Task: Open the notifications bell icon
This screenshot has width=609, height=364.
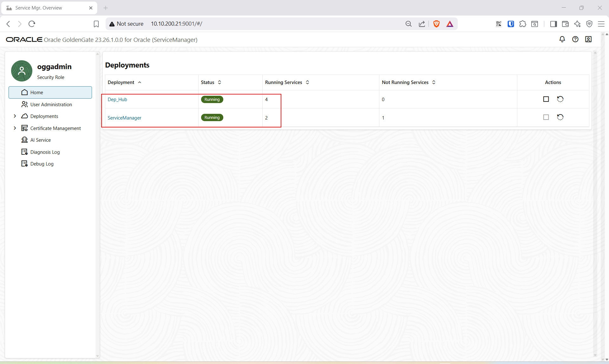Action: 562,39
